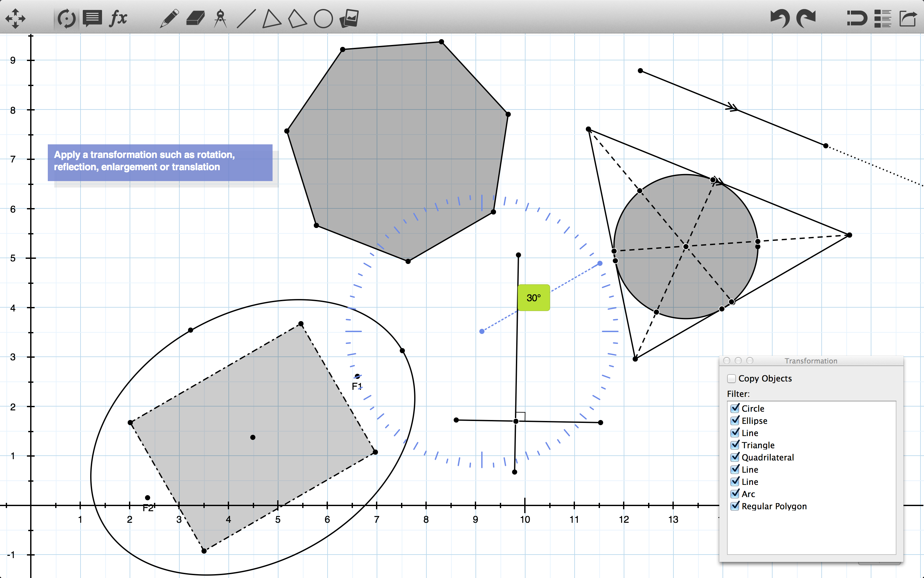Click the start point of the arrowed line
This screenshot has height=578, width=924.
(x=640, y=71)
